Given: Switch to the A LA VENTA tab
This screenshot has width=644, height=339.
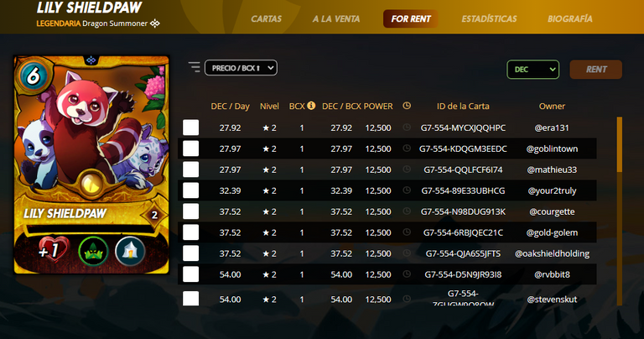Looking at the screenshot, I should coord(336,19).
